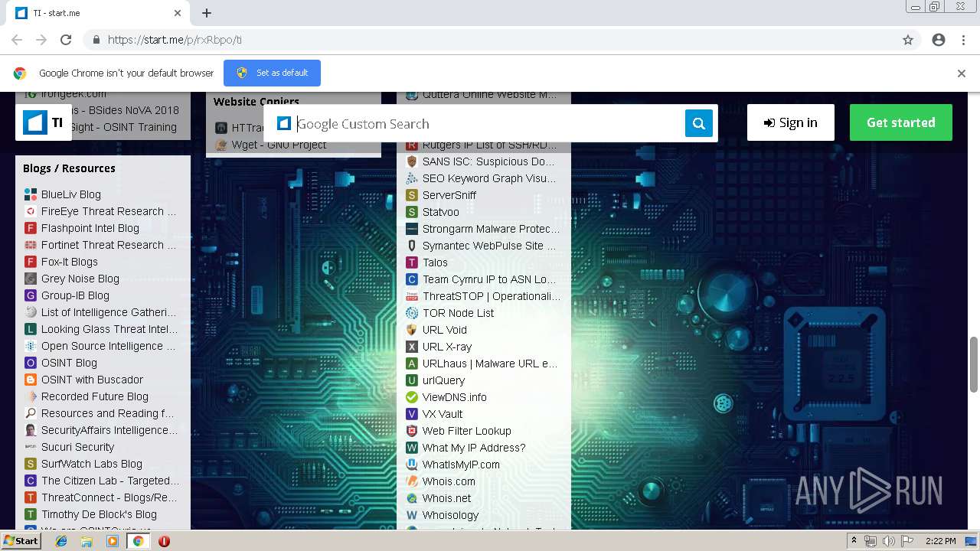Open the taskbar file explorer folder

(87, 541)
